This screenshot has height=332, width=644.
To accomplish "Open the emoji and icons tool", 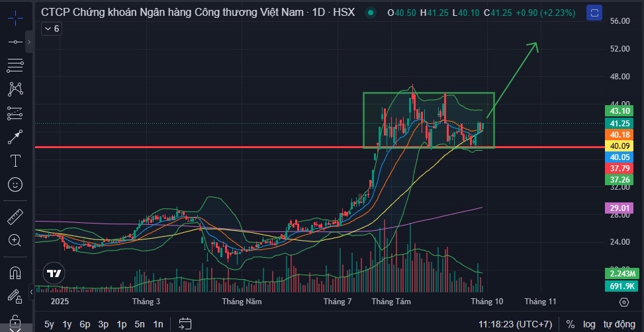I will (15, 185).
